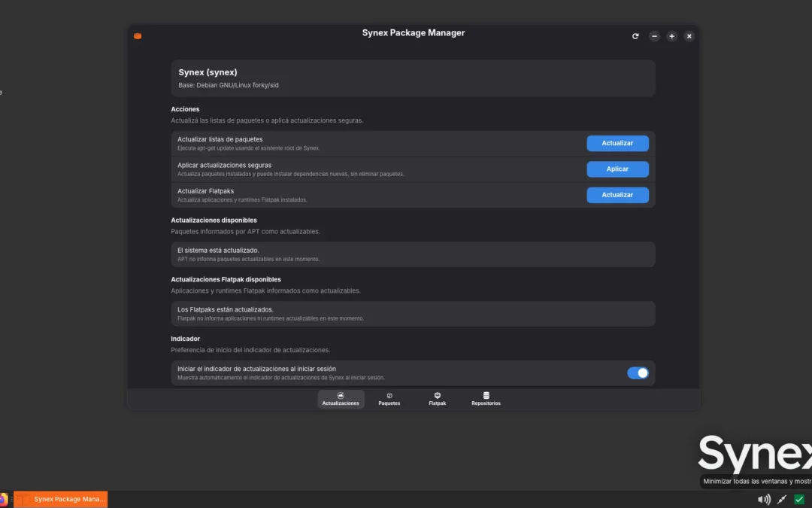Click 'El sistema está actualizado.' message
The height and width of the screenshot is (508, 812).
(x=218, y=251)
